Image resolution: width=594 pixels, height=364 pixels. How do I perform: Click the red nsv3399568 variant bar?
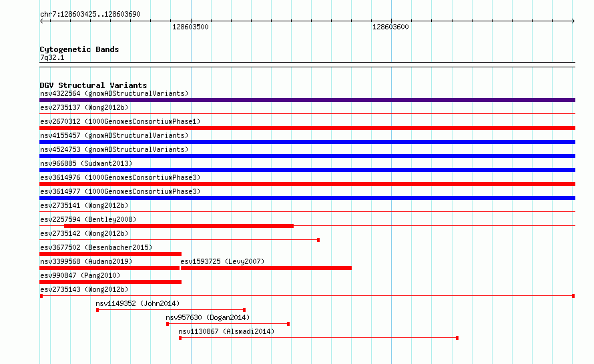(x=109, y=268)
